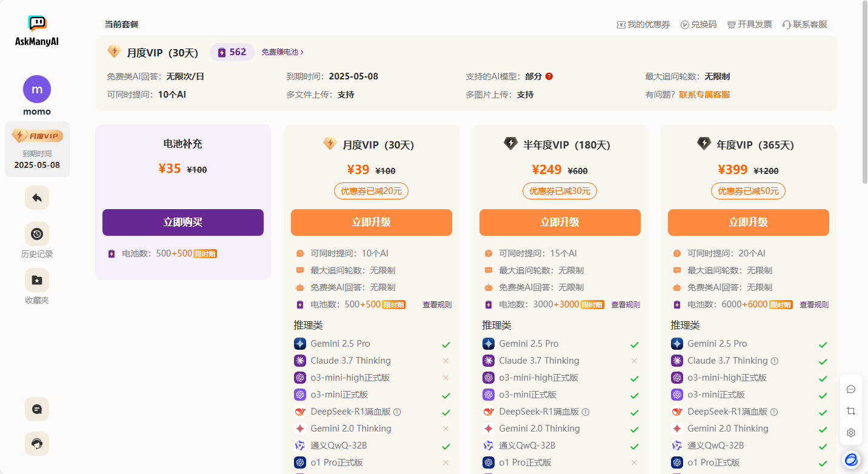
Task: Click the 月度VIP badge in sidebar
Action: (37, 136)
